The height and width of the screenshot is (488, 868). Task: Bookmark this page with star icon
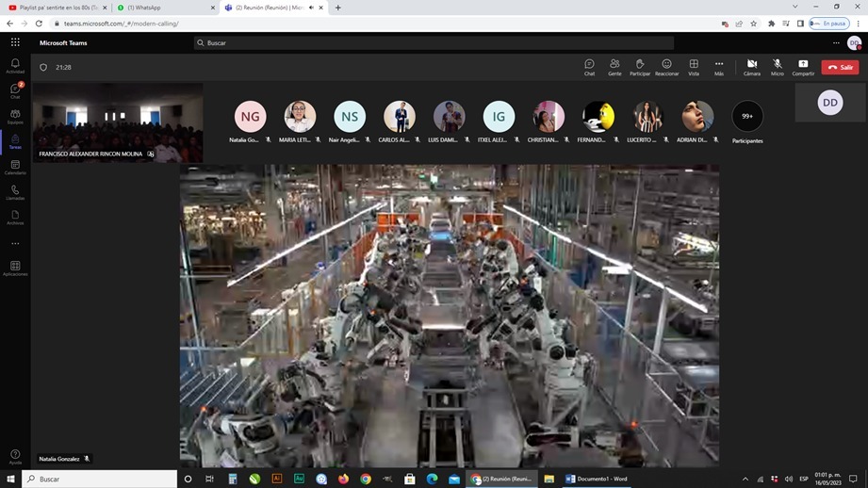pyautogui.click(x=753, y=24)
